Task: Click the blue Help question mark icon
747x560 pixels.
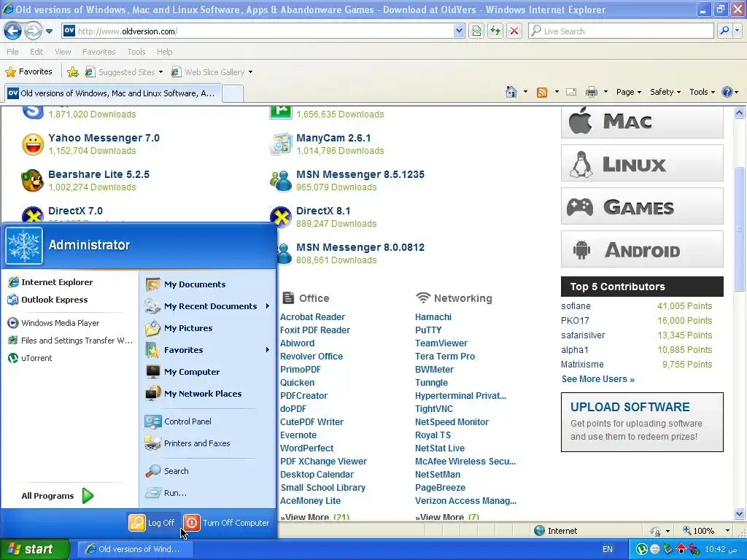Action: [727, 92]
